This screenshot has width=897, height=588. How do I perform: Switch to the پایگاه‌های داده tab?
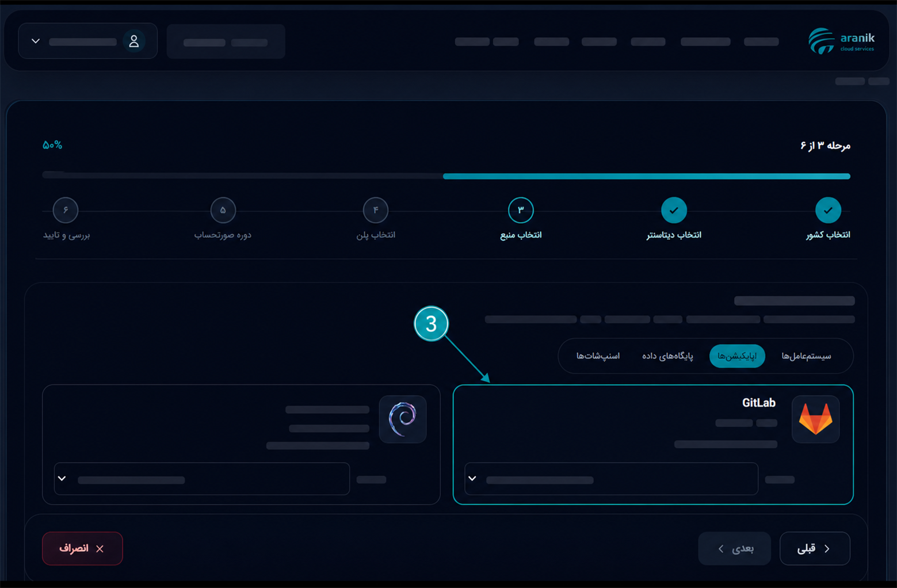point(667,356)
